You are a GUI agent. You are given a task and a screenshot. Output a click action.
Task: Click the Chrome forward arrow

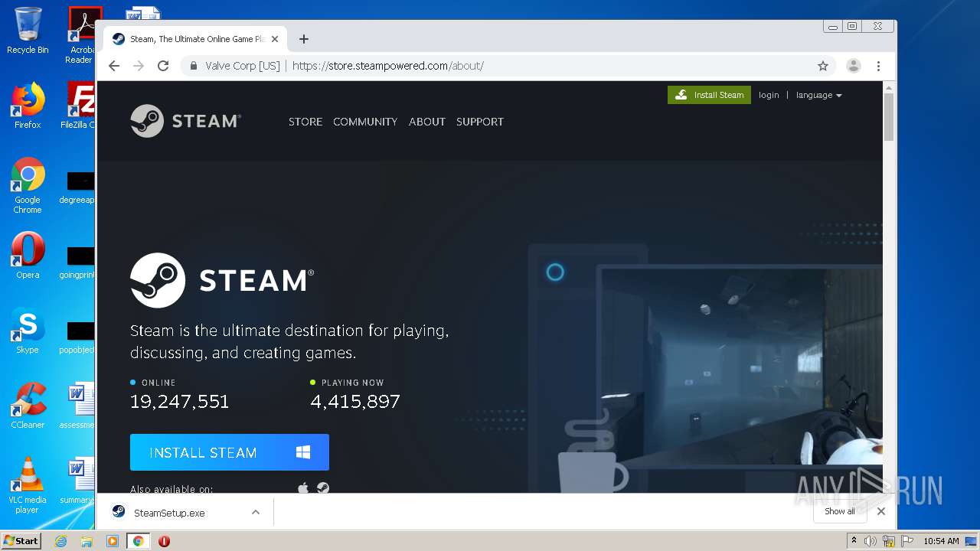[139, 66]
